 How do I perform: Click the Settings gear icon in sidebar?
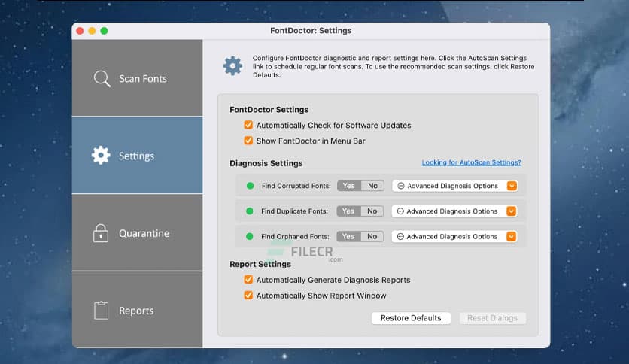point(101,155)
